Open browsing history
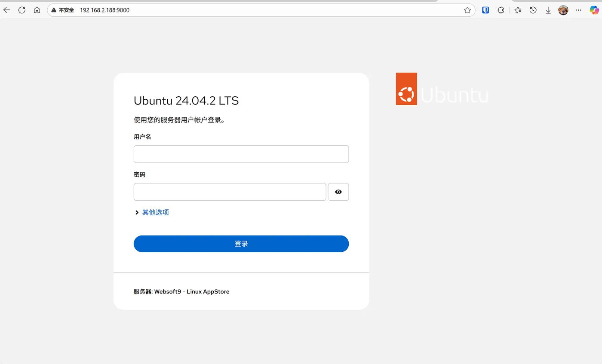The width and height of the screenshot is (602, 364). 533,10
